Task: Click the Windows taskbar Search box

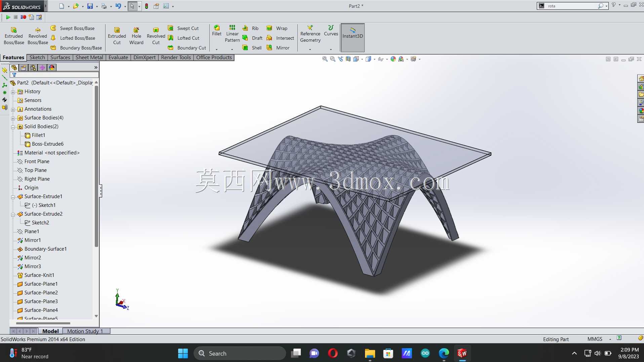Action: pos(240,353)
